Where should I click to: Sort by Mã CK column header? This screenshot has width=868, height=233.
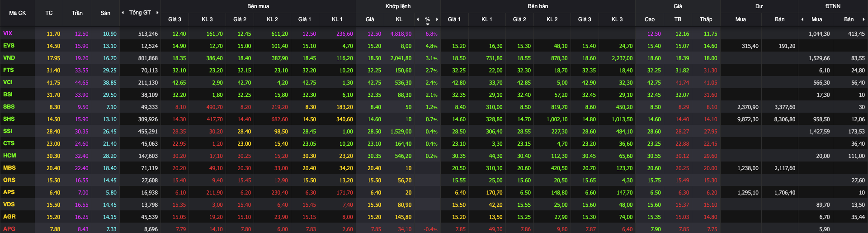coord(18,13)
